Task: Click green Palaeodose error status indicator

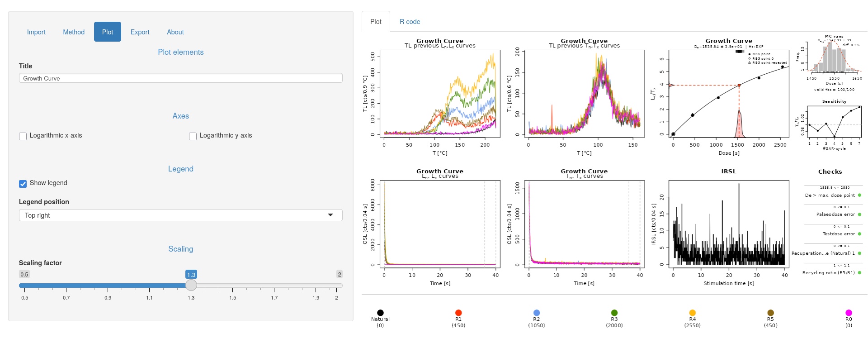Action: pyautogui.click(x=859, y=214)
